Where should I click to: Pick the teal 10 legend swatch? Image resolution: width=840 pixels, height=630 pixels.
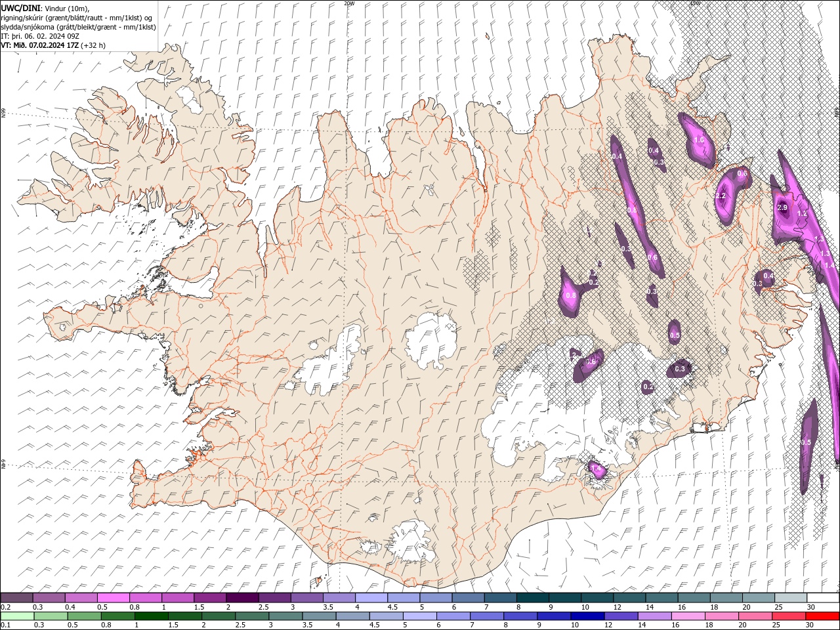[x=597, y=597]
